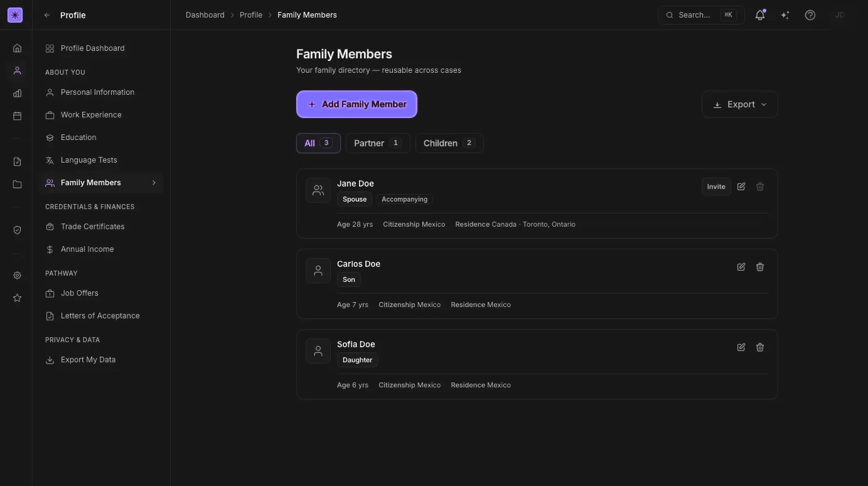Open settings gear icon in left rail
The image size is (868, 486).
point(17,276)
